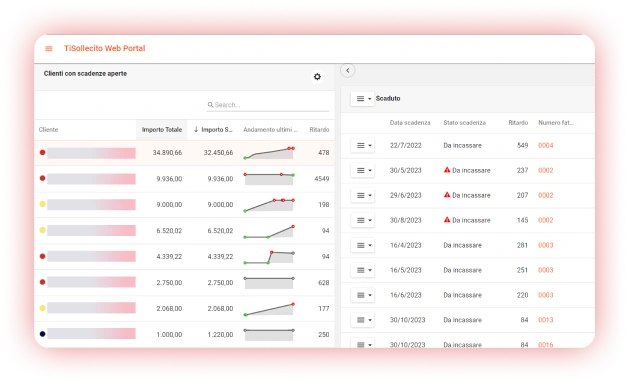
Task: Open settings gear in Clienti panel
Action: pyautogui.click(x=317, y=76)
